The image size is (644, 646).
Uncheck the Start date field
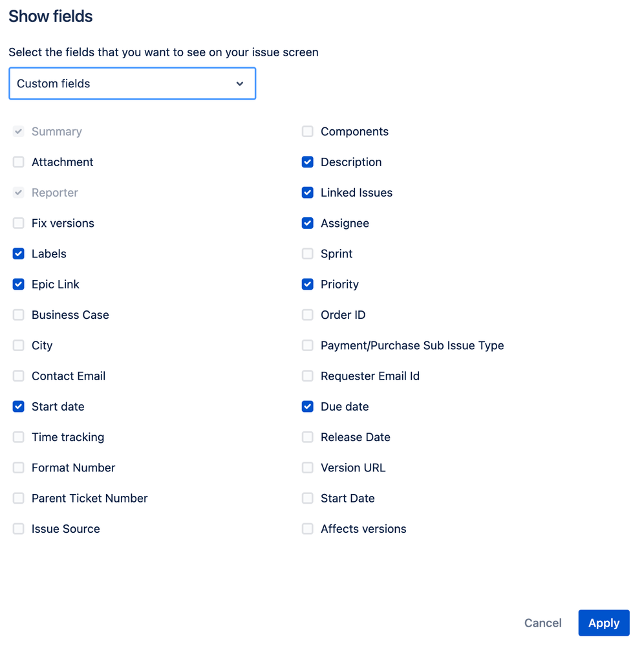click(19, 407)
